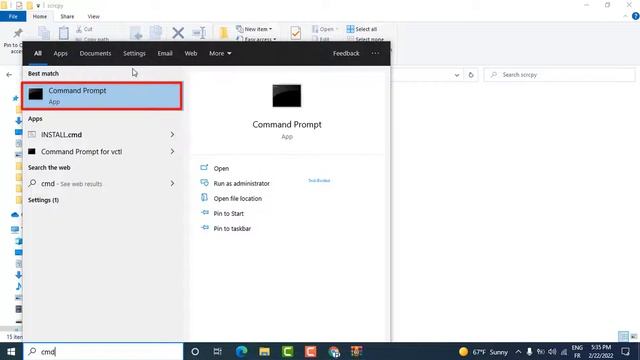Open the taskbar clock and date
The width and height of the screenshot is (640, 360).
(x=601, y=351)
